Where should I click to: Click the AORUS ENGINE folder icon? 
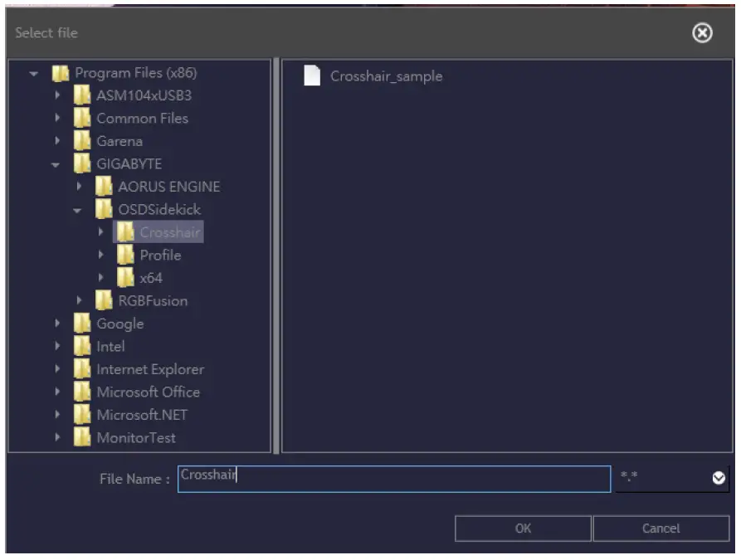click(x=104, y=186)
